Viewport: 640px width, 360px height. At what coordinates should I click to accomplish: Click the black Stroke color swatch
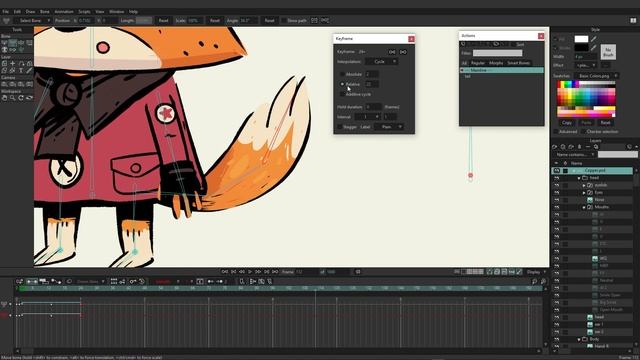click(581, 48)
